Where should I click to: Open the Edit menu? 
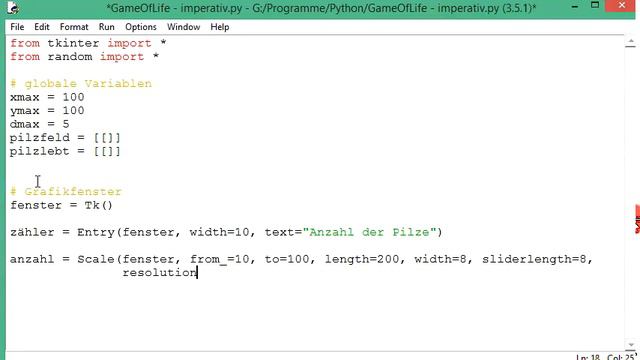point(42,27)
